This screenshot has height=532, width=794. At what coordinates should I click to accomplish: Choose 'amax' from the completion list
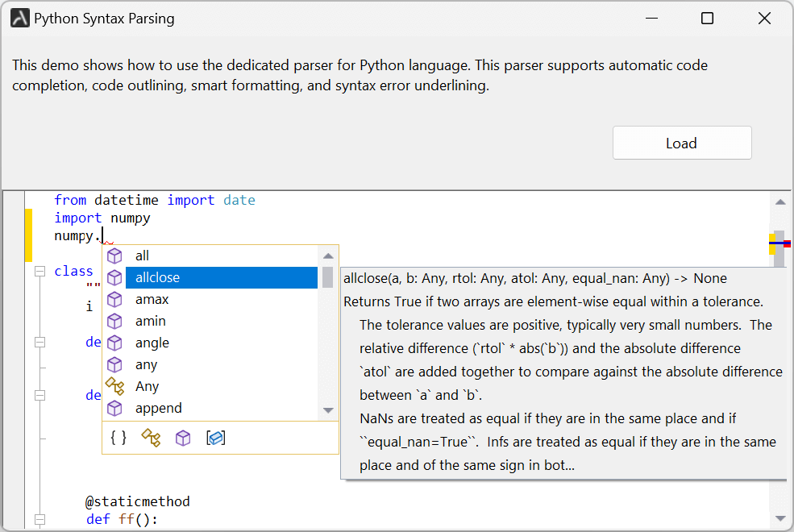222,299
